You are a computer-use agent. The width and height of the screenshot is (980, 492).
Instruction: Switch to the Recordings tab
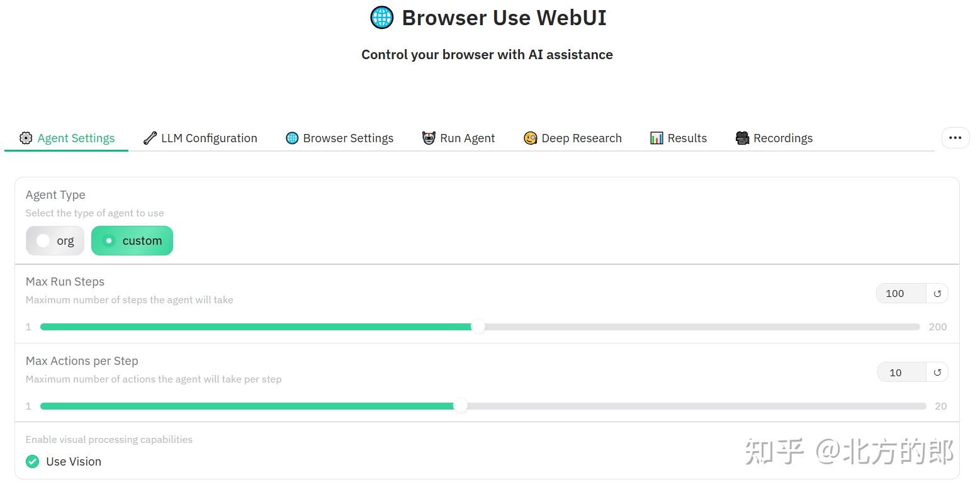[x=774, y=138]
